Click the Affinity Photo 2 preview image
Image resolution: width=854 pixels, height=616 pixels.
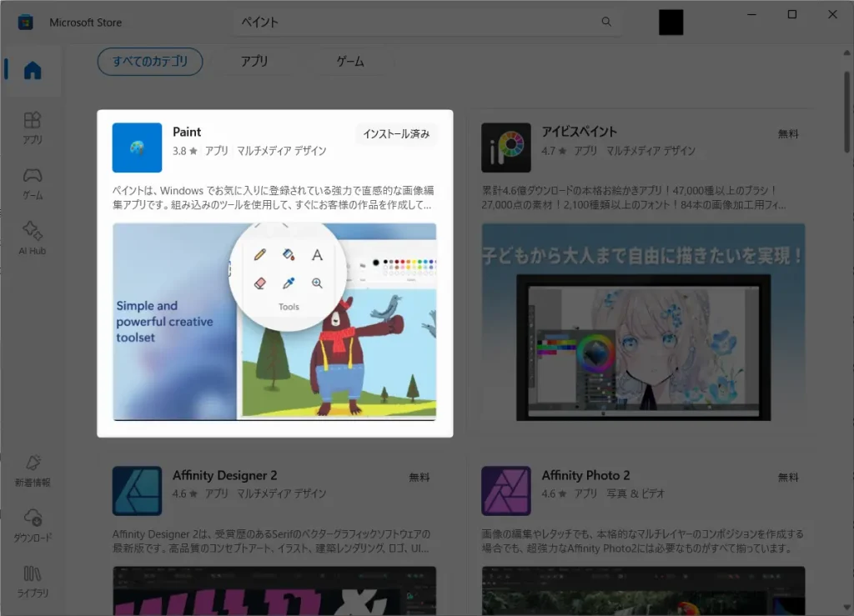[x=643, y=591]
